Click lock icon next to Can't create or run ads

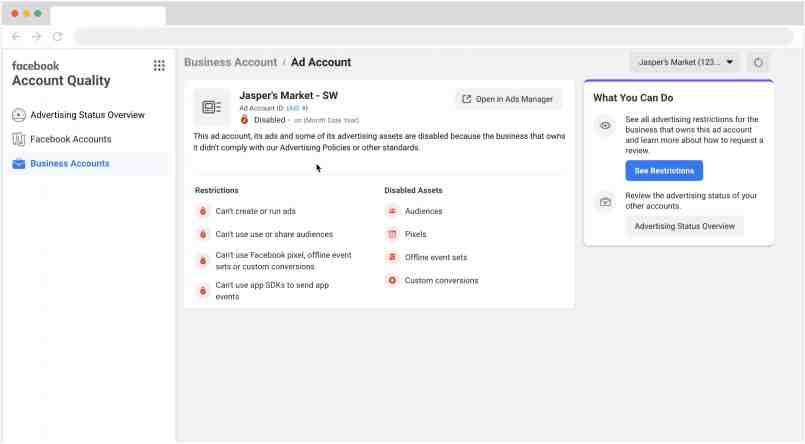203,211
